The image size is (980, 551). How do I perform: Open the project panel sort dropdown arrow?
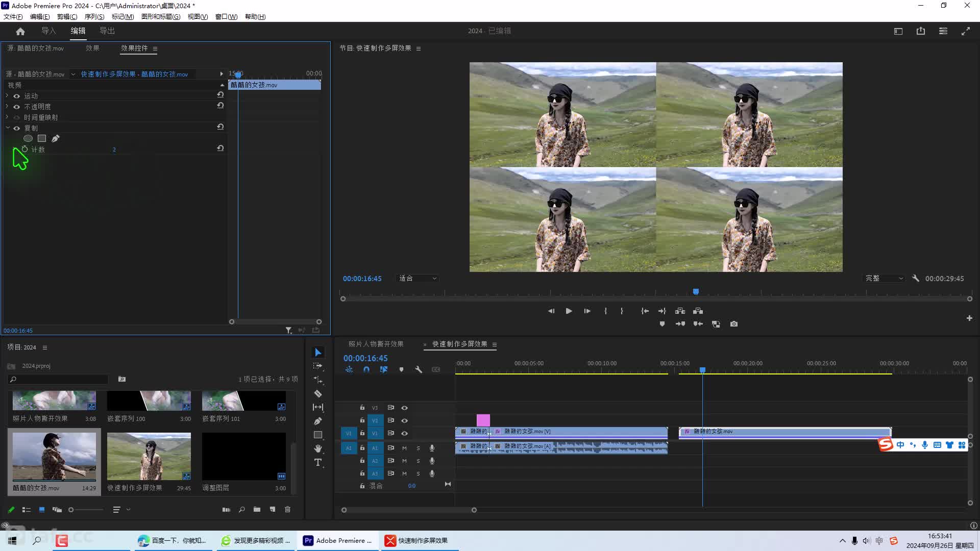(128, 509)
